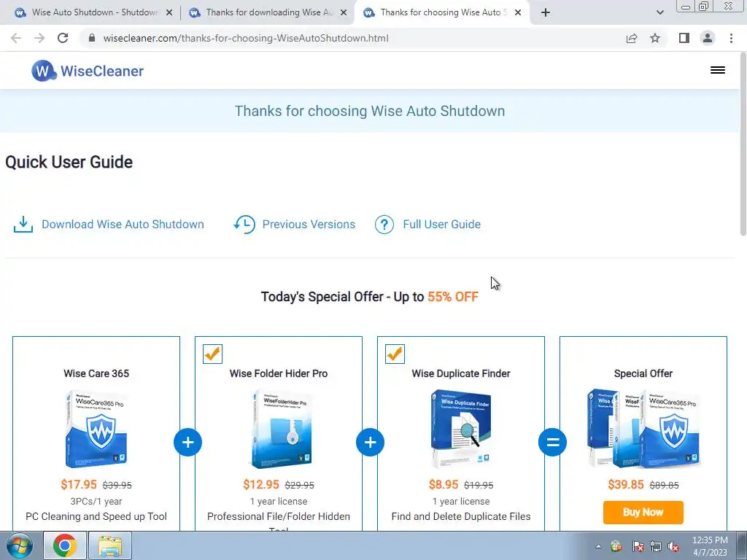Bookmark this page with the star icon
Image resolution: width=747 pixels, height=560 pixels.
pyautogui.click(x=655, y=38)
